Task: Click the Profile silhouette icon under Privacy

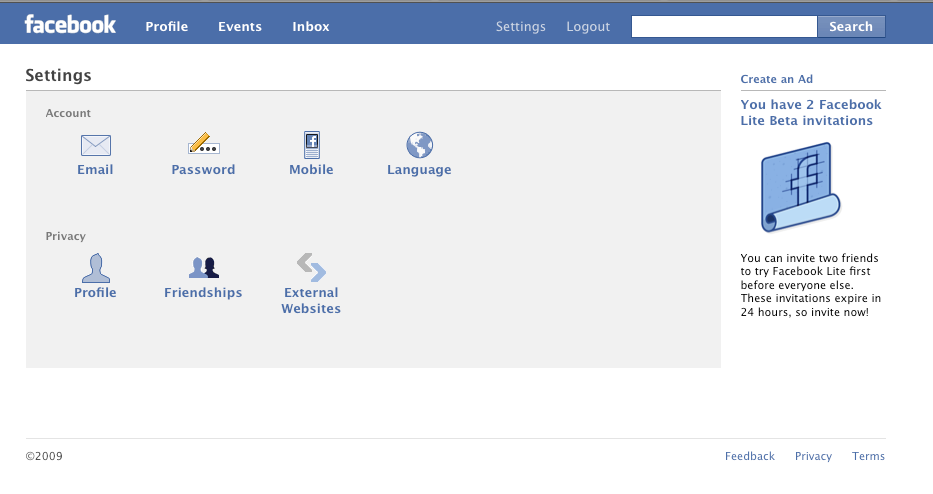Action: click(96, 268)
